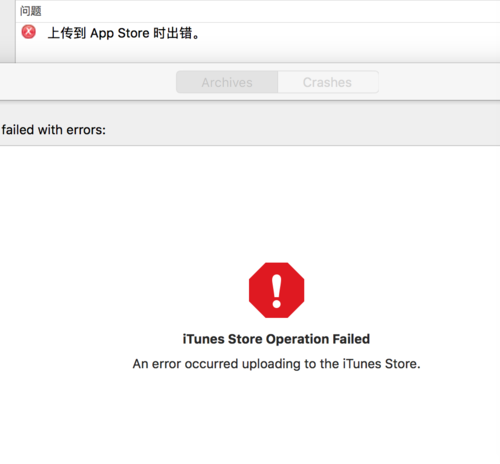
Task: Click the red octagon warning icon
Action: (276, 290)
